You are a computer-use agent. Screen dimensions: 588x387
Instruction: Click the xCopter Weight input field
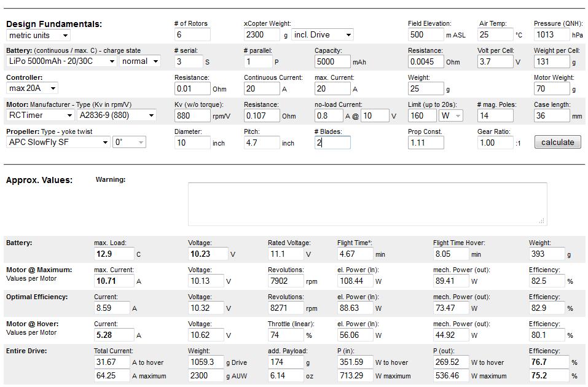[x=262, y=34]
